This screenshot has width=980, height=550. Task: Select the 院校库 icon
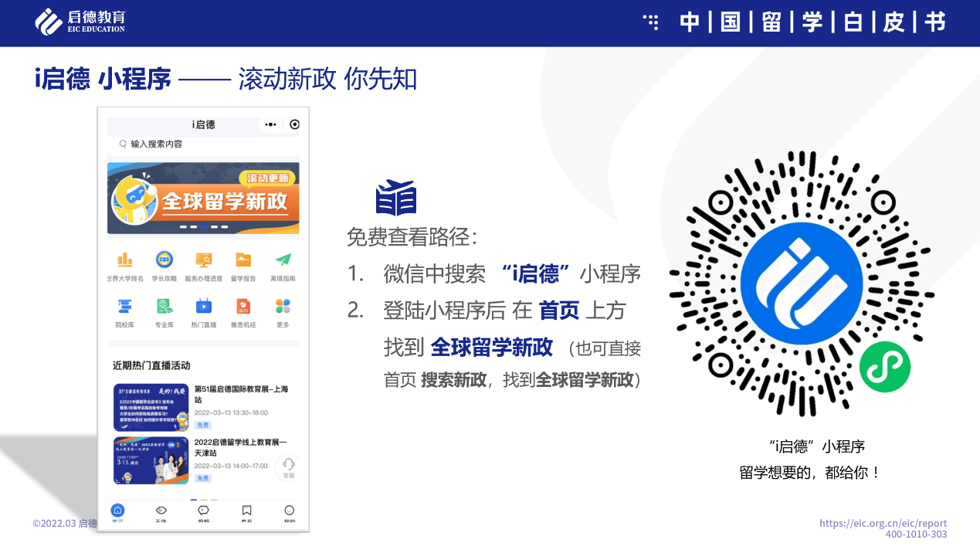[124, 306]
